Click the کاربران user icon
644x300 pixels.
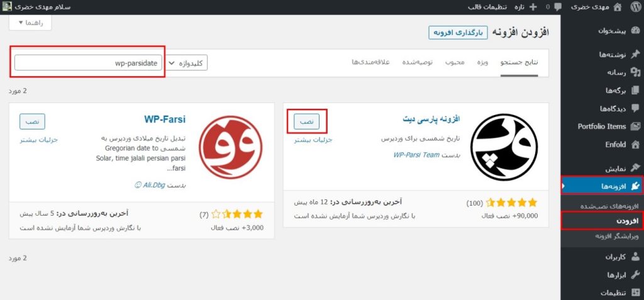point(635,257)
